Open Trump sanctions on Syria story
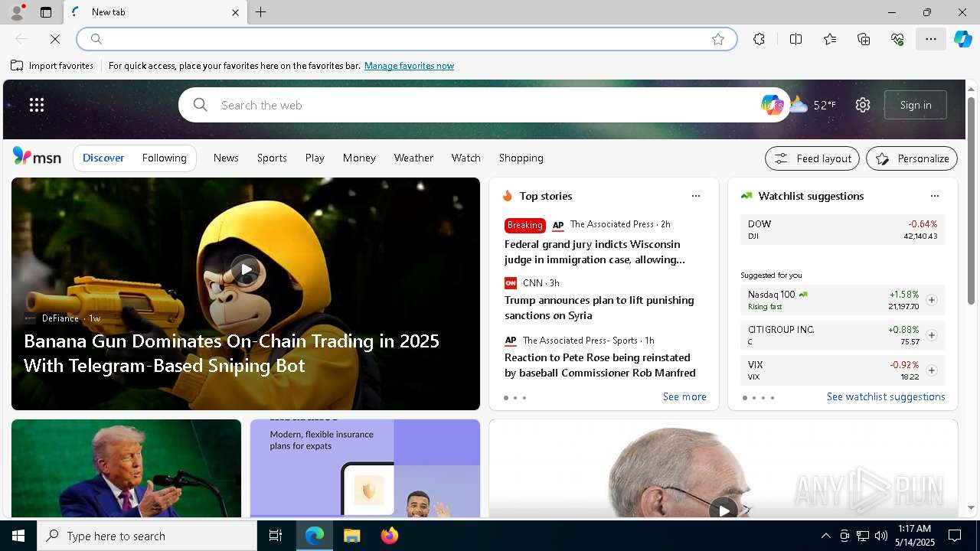The height and width of the screenshot is (551, 980). [599, 308]
